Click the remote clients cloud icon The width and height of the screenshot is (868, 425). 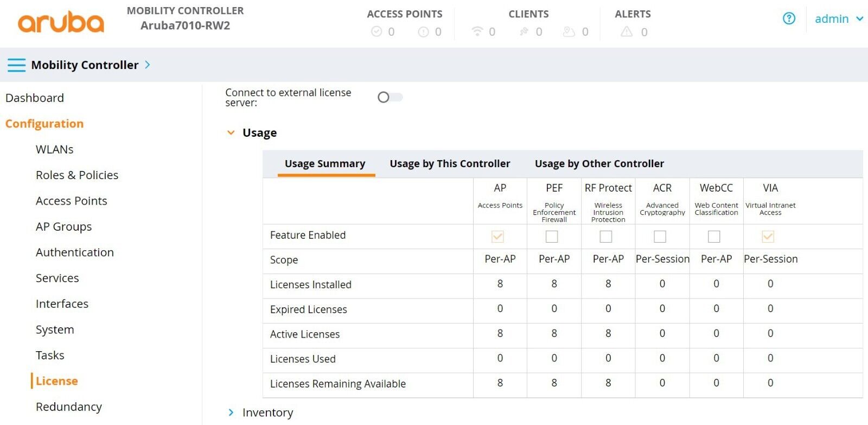pos(569,31)
